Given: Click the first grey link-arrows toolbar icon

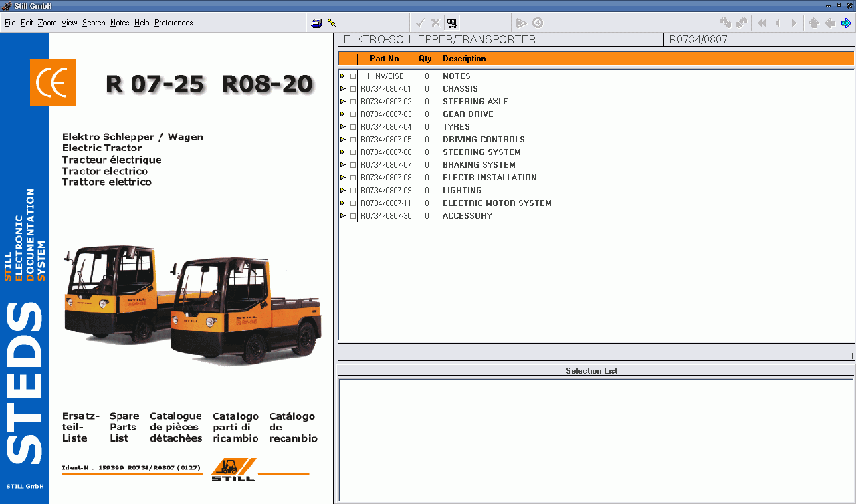Looking at the screenshot, I should click(726, 23).
